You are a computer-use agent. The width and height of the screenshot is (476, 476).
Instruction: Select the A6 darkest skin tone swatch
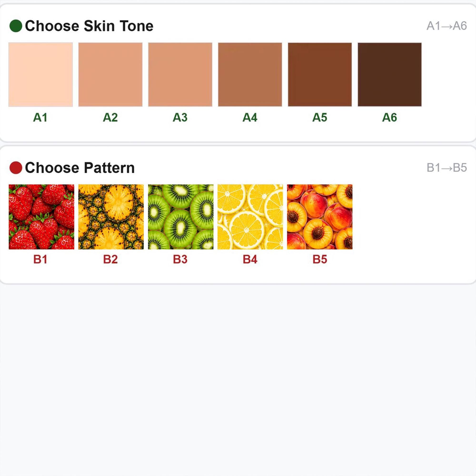click(390, 75)
